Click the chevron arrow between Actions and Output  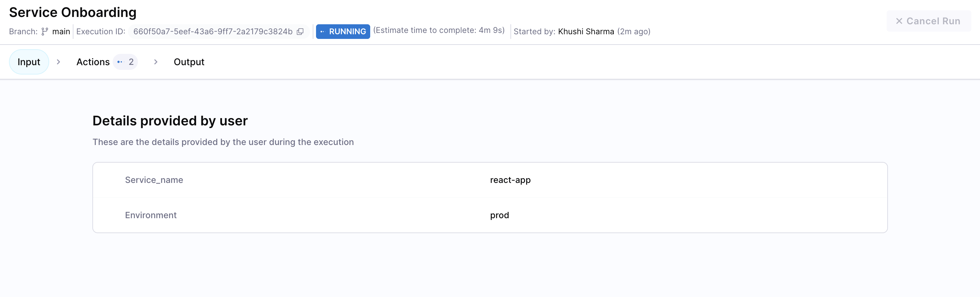point(156,62)
